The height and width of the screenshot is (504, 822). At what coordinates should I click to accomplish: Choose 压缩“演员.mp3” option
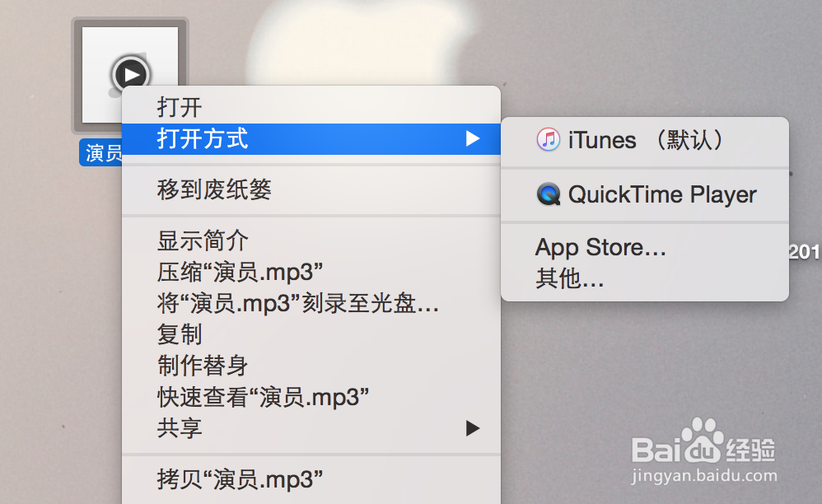[x=311, y=272]
